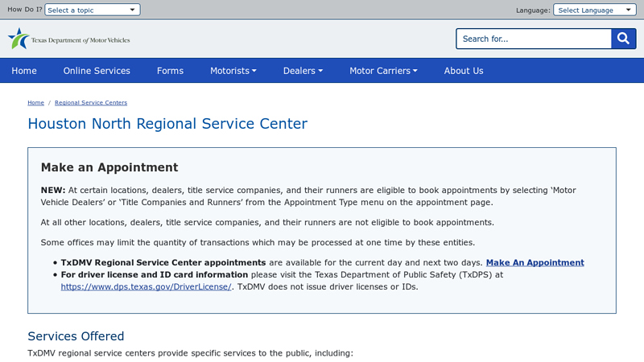Go to Home in navigation bar
The width and height of the screenshot is (644, 362).
pos(24,71)
